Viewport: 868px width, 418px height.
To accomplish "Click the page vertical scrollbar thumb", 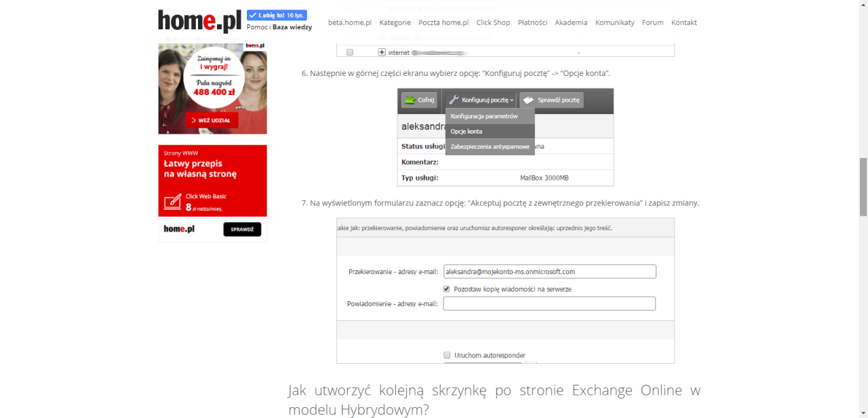I will coord(863,187).
